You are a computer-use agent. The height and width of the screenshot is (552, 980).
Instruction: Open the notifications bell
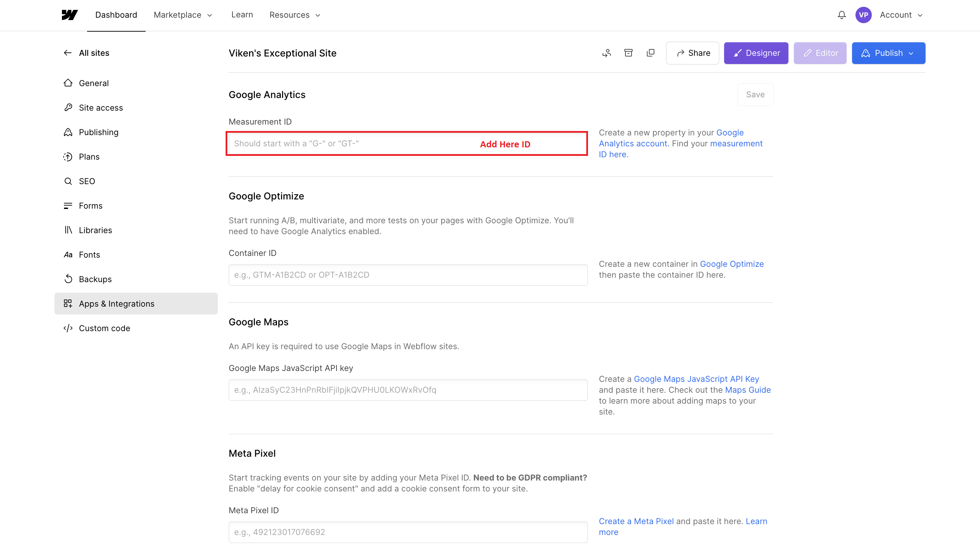click(x=842, y=15)
